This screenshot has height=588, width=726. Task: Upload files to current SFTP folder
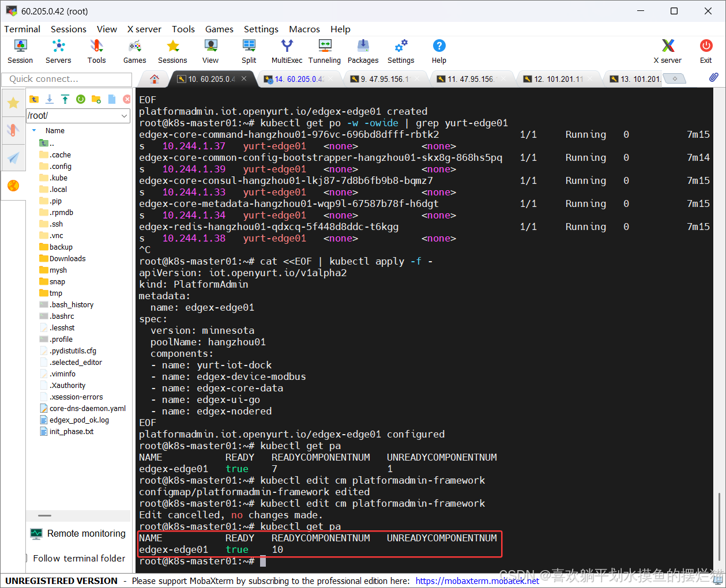(x=65, y=99)
